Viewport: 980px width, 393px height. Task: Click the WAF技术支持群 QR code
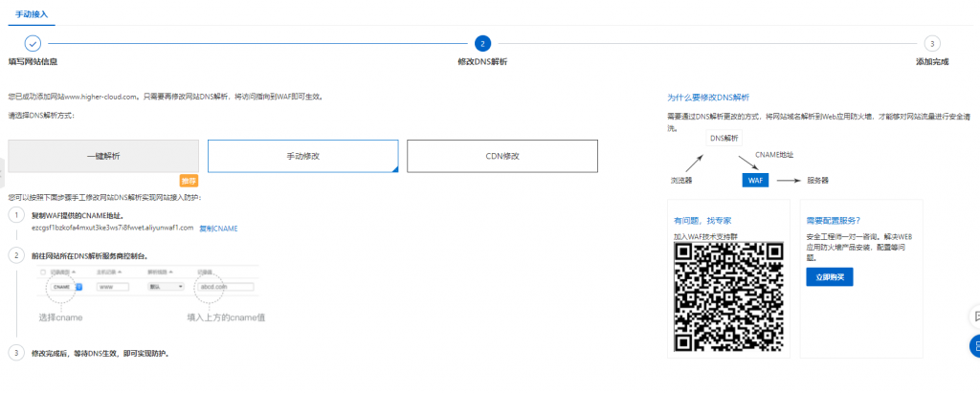(728, 297)
